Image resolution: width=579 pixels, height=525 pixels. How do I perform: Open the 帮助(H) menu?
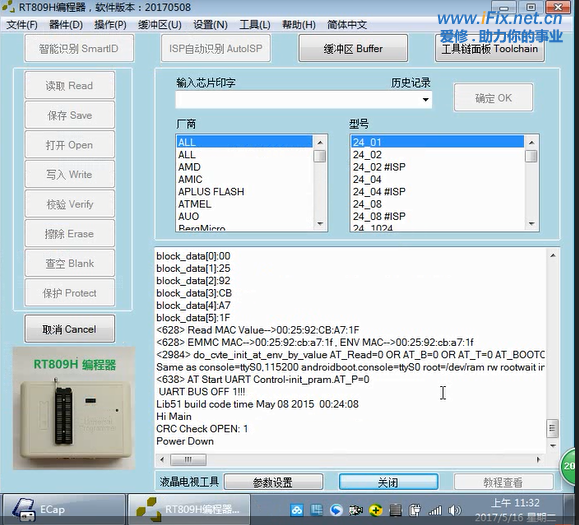click(x=299, y=25)
